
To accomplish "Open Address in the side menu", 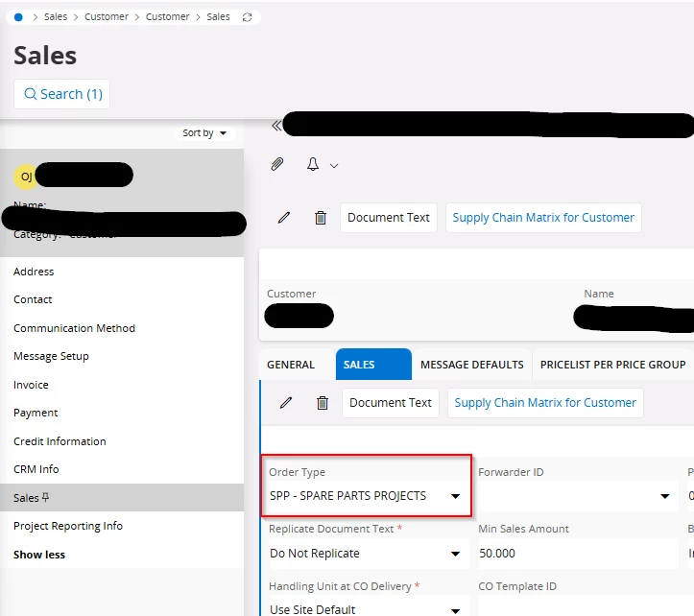I will tap(122, 272).
